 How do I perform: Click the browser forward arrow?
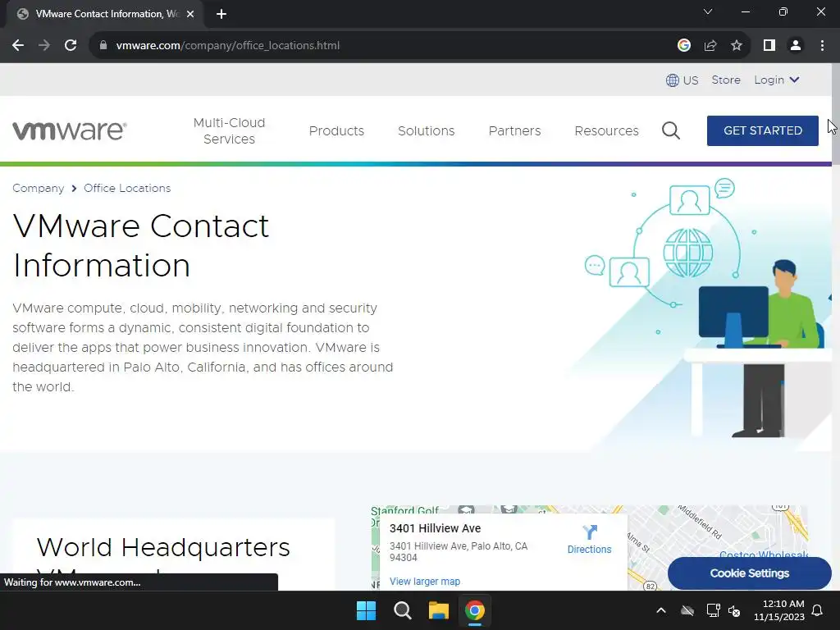click(x=44, y=46)
